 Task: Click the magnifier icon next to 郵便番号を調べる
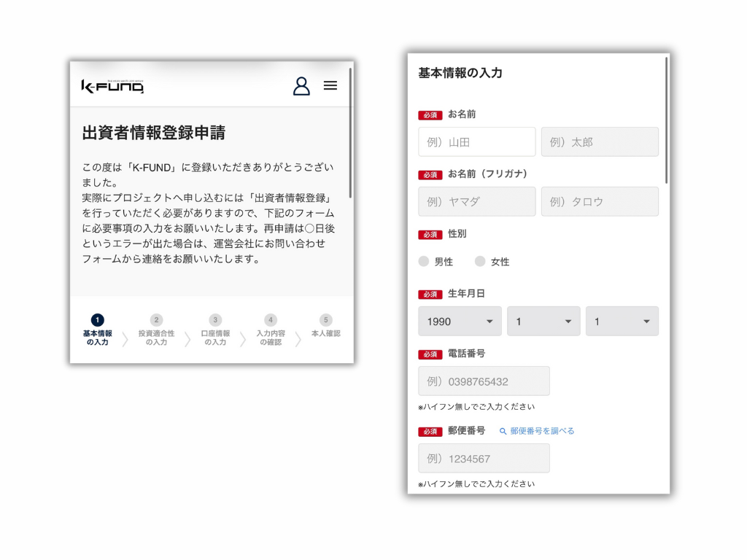tap(503, 431)
